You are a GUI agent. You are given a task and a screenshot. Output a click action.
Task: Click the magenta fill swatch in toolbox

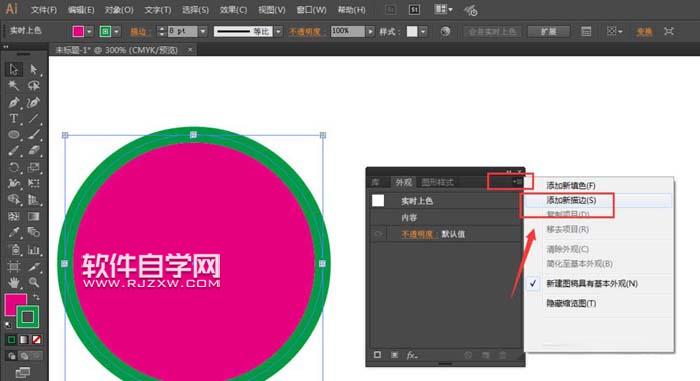click(15, 305)
